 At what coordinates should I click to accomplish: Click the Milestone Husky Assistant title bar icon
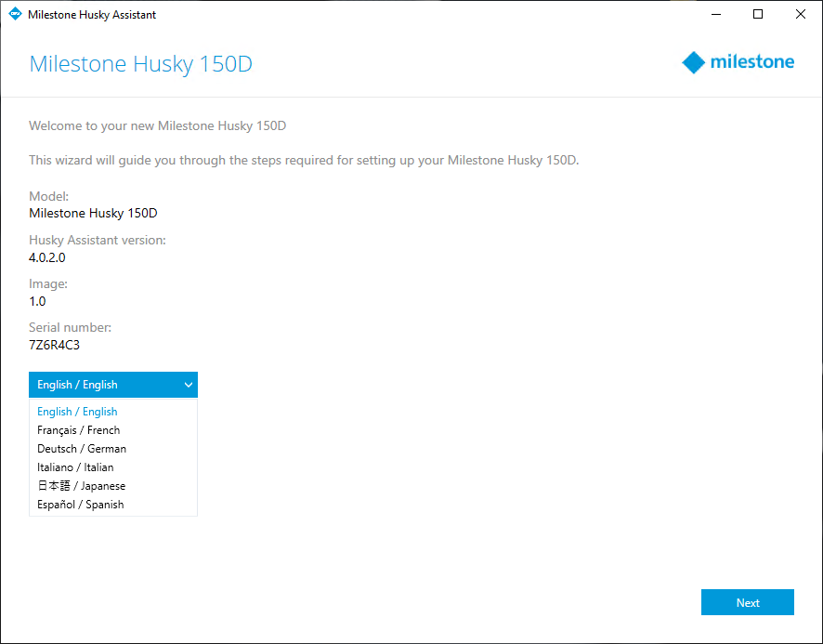tap(15, 14)
